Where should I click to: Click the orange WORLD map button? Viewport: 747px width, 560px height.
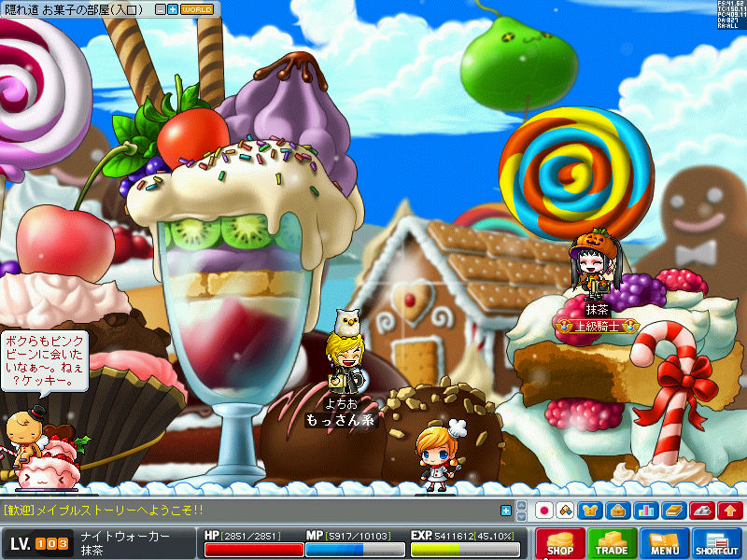[197, 9]
